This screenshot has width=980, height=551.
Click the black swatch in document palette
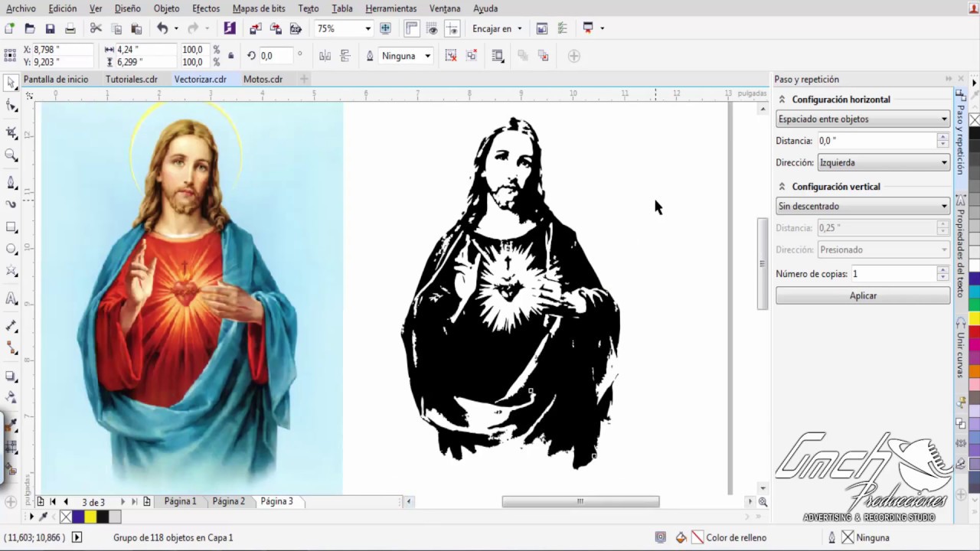pyautogui.click(x=103, y=517)
